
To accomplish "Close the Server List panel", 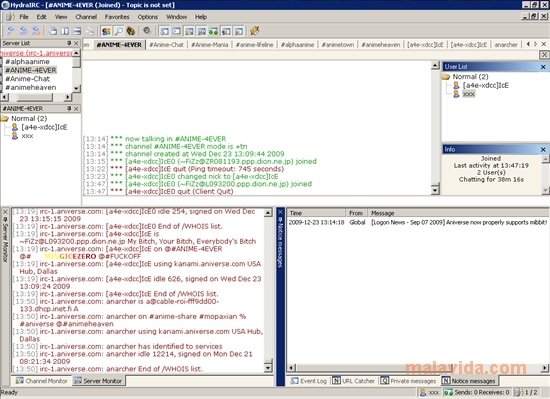I will tap(76, 43).
